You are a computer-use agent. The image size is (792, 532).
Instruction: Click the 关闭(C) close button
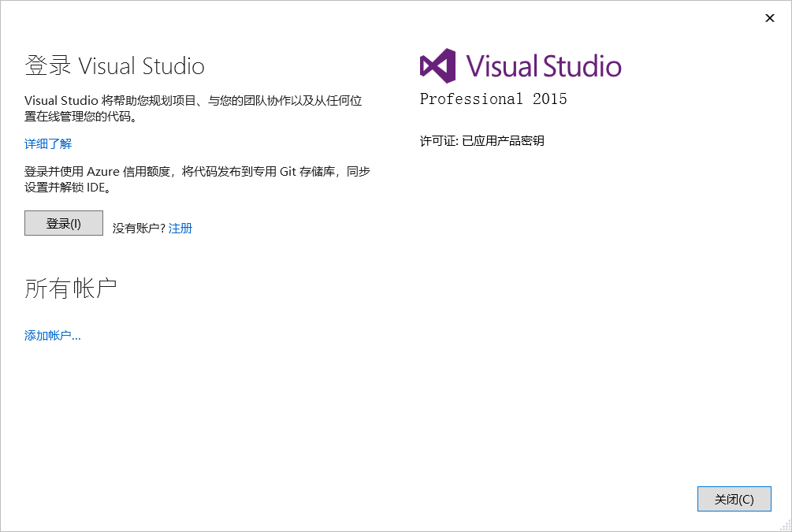[734, 499]
